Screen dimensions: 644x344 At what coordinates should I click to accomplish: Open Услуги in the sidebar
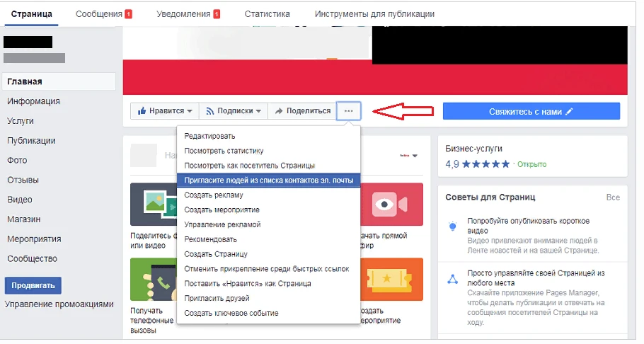point(20,121)
